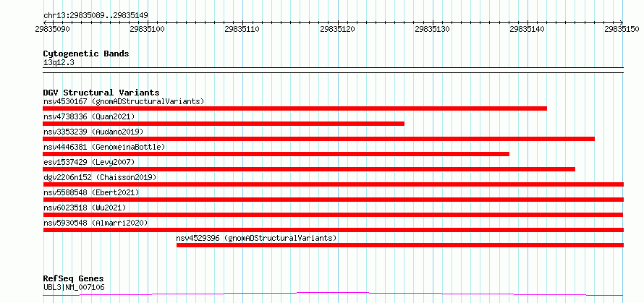Open esv1537429 (Levy2007) variant label
The width and height of the screenshot is (644, 303).
89,162
